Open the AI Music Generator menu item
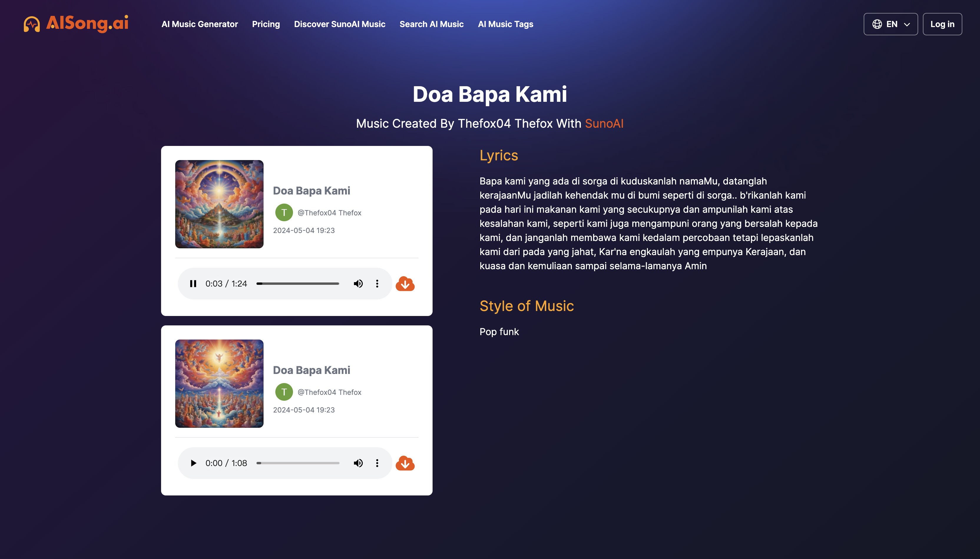Viewport: 980px width, 559px height. (x=200, y=24)
